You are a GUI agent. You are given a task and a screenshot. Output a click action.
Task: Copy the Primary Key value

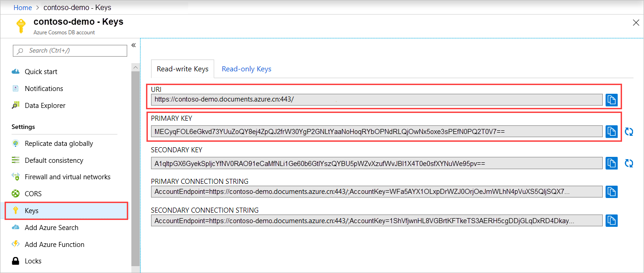[x=612, y=131]
